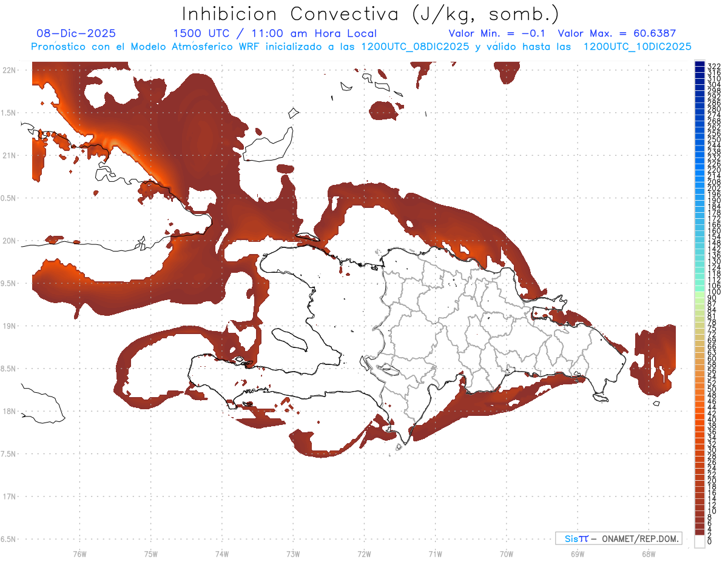Click the '7.5N' latitude label
The height and width of the screenshot is (562, 728).
[x=9, y=453]
